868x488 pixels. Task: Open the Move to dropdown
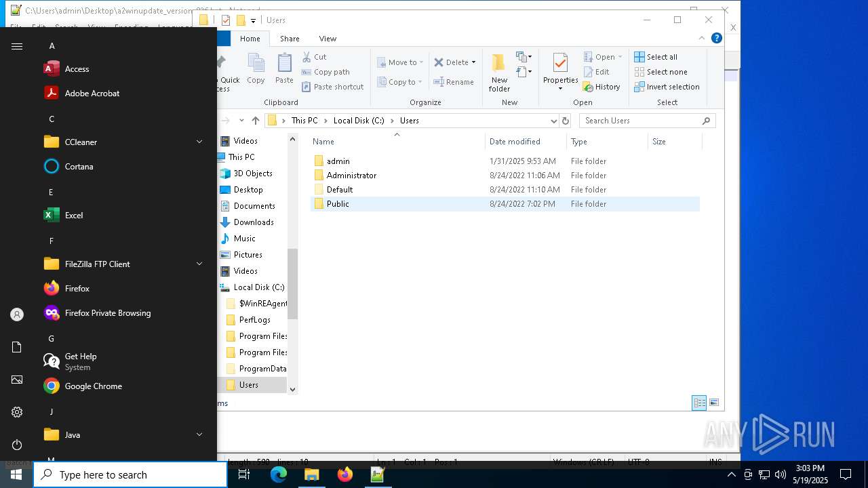pos(400,62)
